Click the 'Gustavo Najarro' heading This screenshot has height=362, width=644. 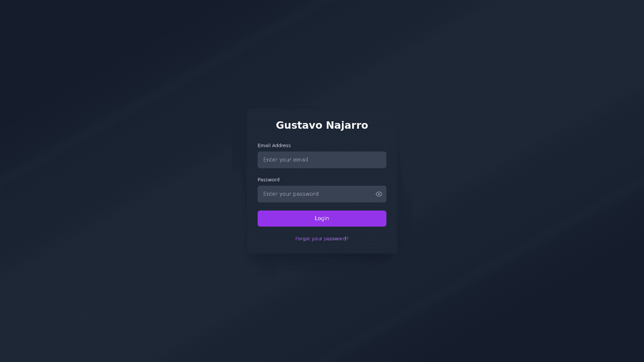322,125
